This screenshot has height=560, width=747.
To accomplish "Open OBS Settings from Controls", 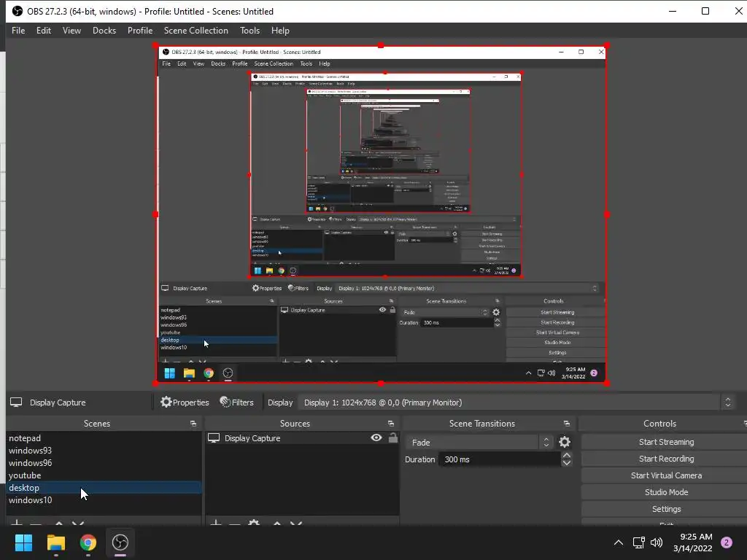I will tap(666, 509).
